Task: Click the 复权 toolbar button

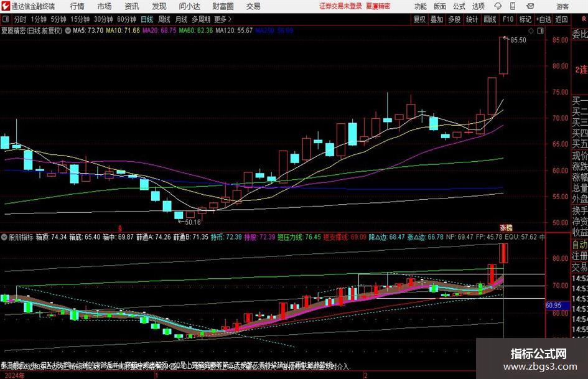Action: pyautogui.click(x=419, y=19)
